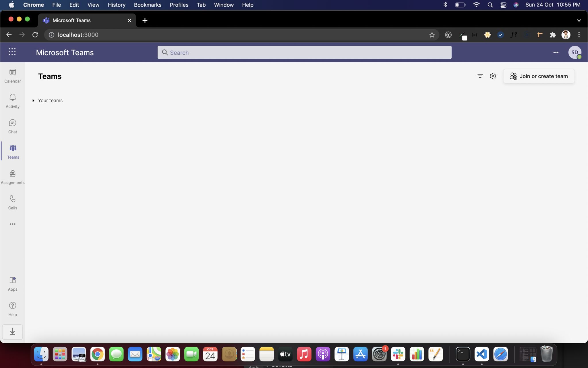Viewport: 588px width, 368px height.
Task: Open the Calls phone icon
Action: 13,202
